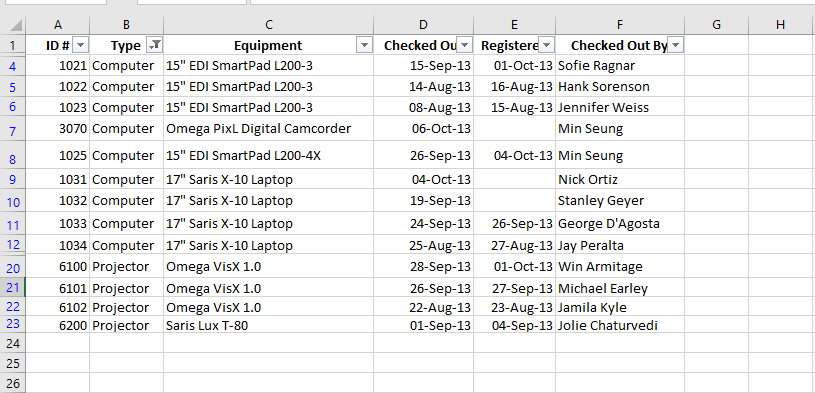Click Nick Ortiz's empty Registered cell
815x393 pixels.
point(514,179)
